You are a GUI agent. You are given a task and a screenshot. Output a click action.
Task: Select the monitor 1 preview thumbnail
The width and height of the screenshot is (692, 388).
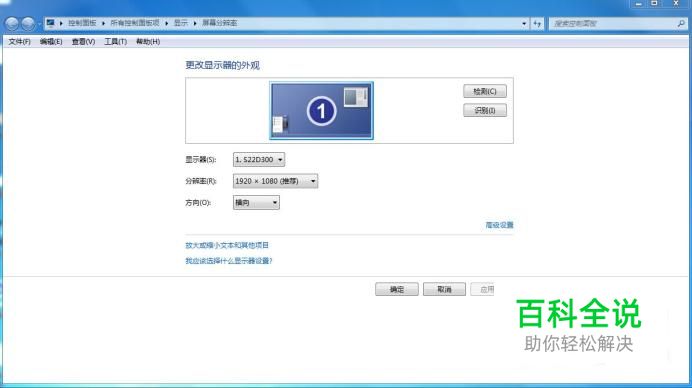click(321, 110)
